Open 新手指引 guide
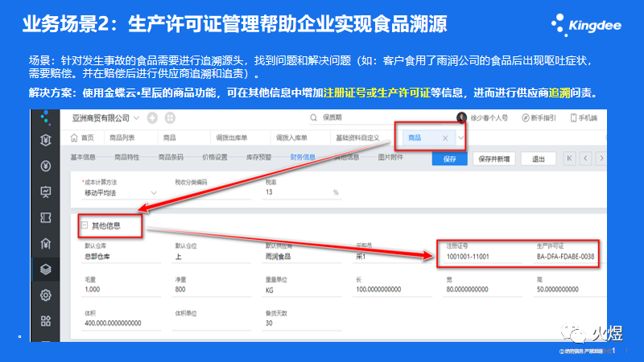Screen dimensions: 644x362 pos(539,117)
